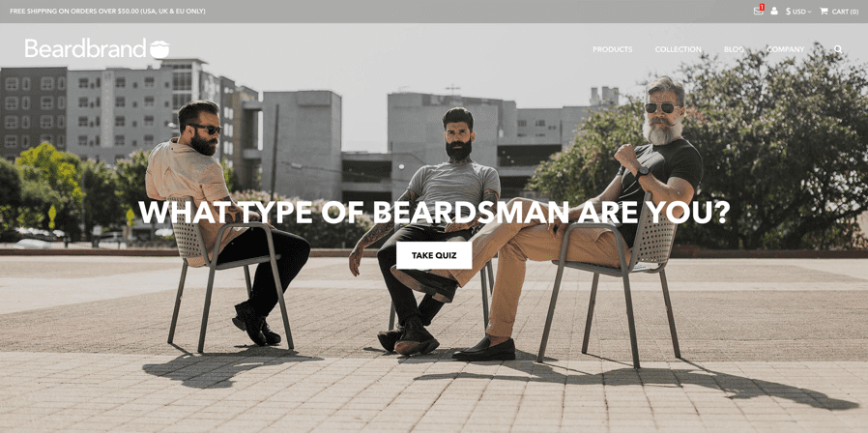
Task: Click the Beardbrand wordmark logo
Action: 86,48
